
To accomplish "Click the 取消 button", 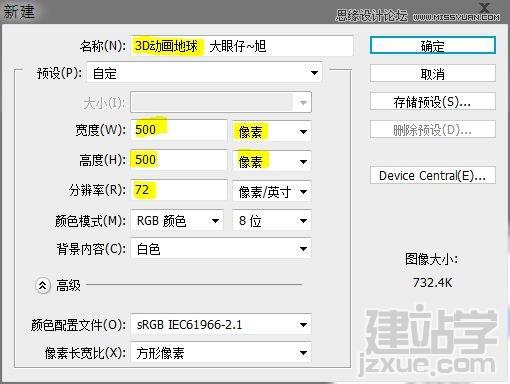I will (x=433, y=73).
